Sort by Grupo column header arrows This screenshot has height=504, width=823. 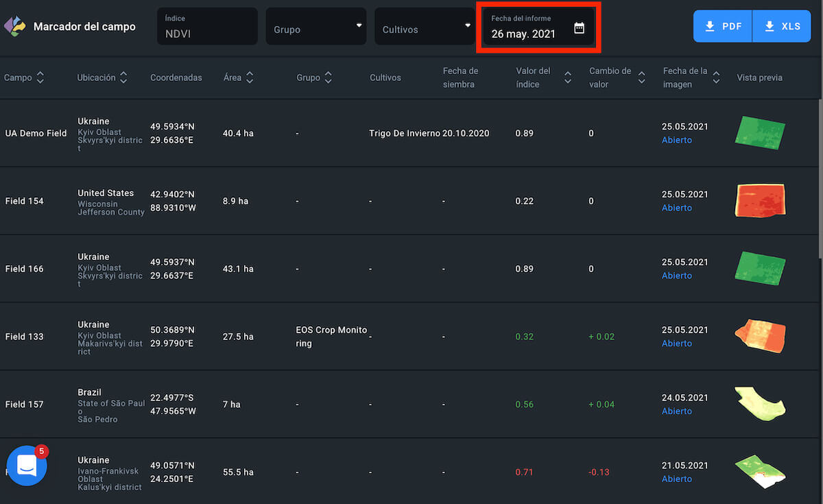[328, 77]
